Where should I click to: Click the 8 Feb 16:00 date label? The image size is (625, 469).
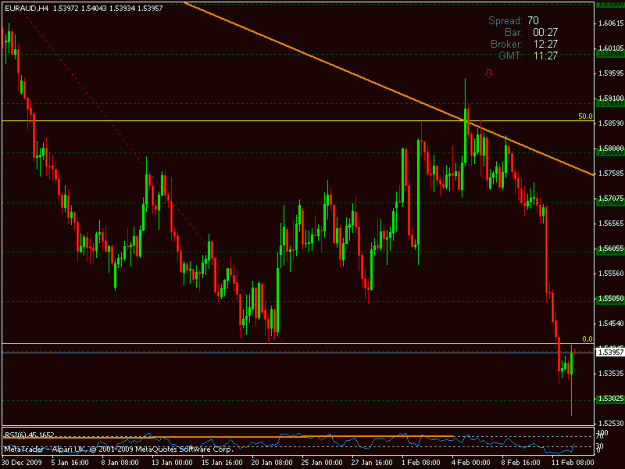point(521,462)
